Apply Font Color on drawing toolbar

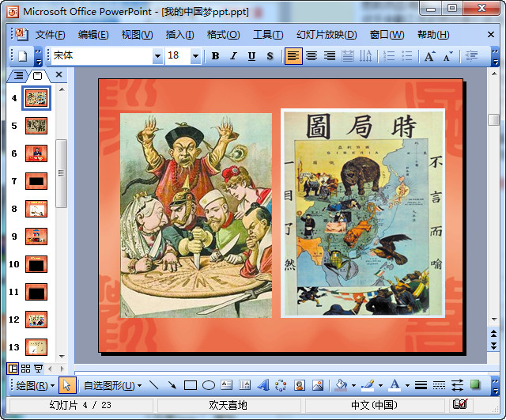click(x=395, y=385)
